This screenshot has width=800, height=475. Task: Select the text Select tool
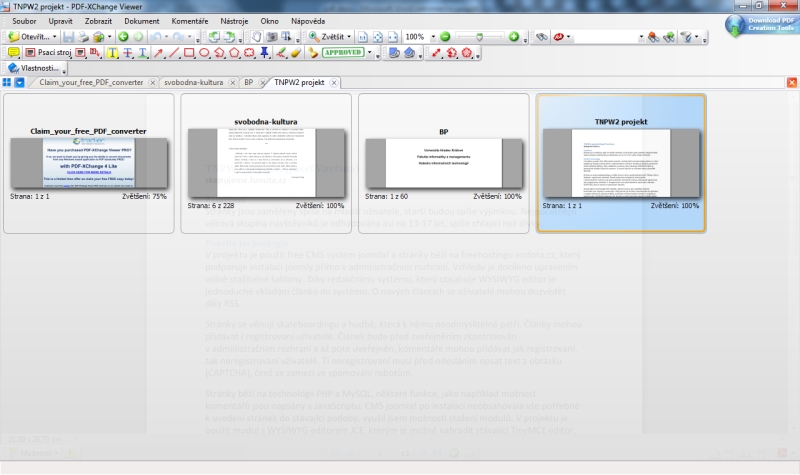pyautogui.click(x=286, y=37)
